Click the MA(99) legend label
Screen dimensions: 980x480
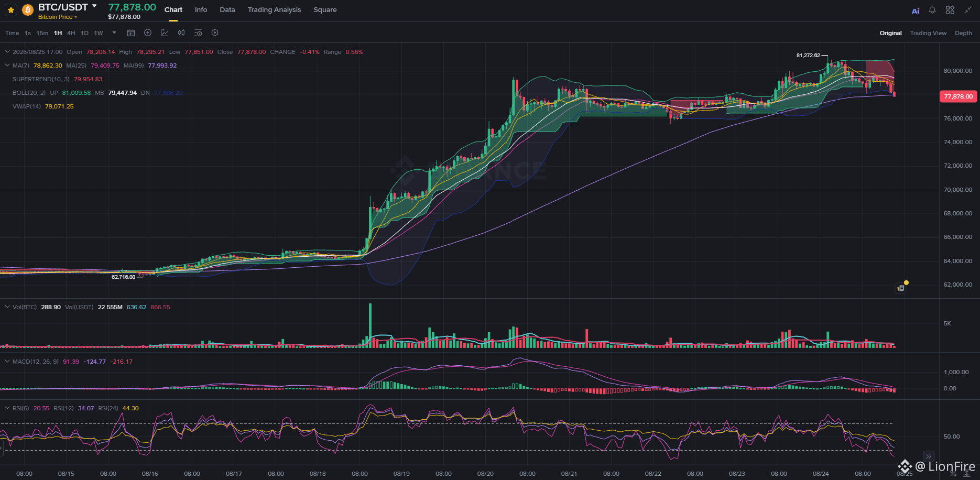(134, 66)
